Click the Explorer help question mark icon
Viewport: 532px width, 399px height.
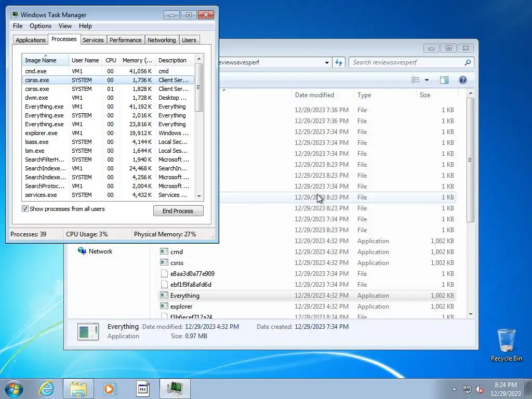coord(462,79)
